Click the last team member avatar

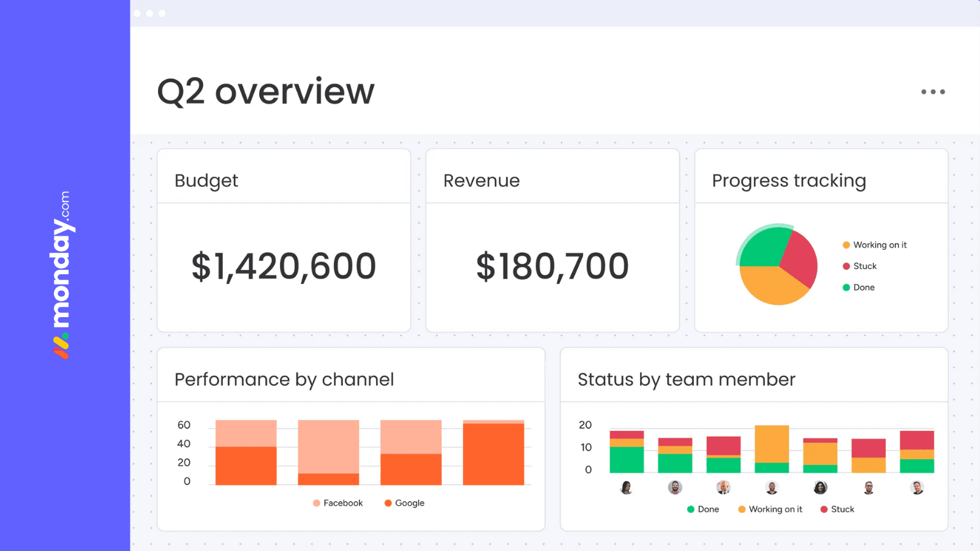point(917,488)
